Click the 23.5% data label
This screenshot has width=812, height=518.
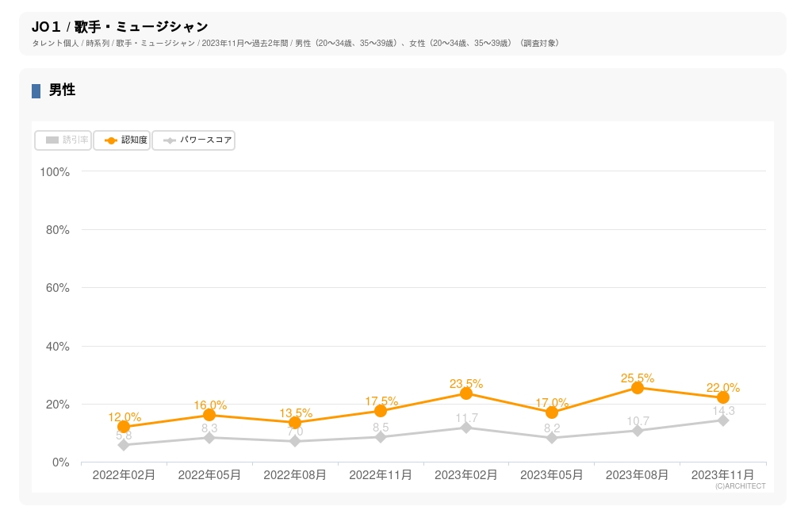tap(466, 384)
